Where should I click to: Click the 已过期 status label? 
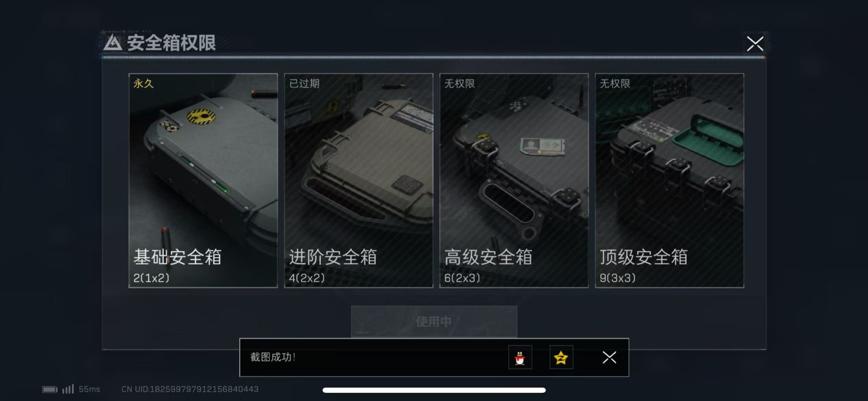304,83
